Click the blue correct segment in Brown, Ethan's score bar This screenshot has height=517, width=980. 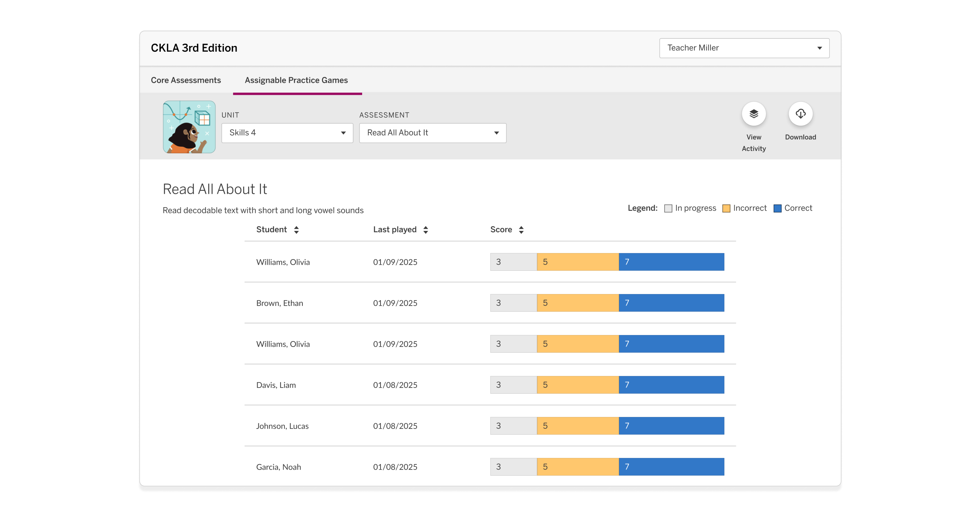coord(671,303)
